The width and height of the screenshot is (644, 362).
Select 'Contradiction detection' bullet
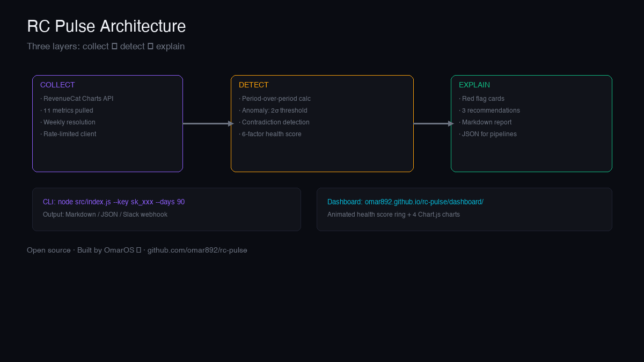(274, 122)
